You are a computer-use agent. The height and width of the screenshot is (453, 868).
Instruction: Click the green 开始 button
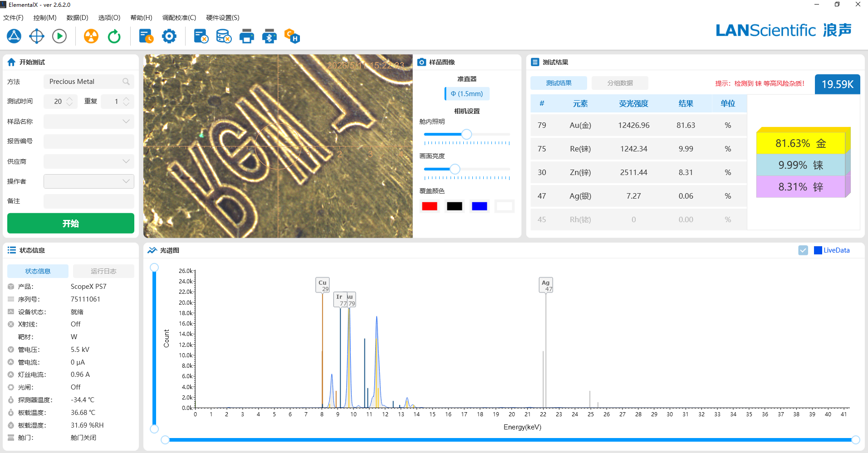(x=71, y=224)
